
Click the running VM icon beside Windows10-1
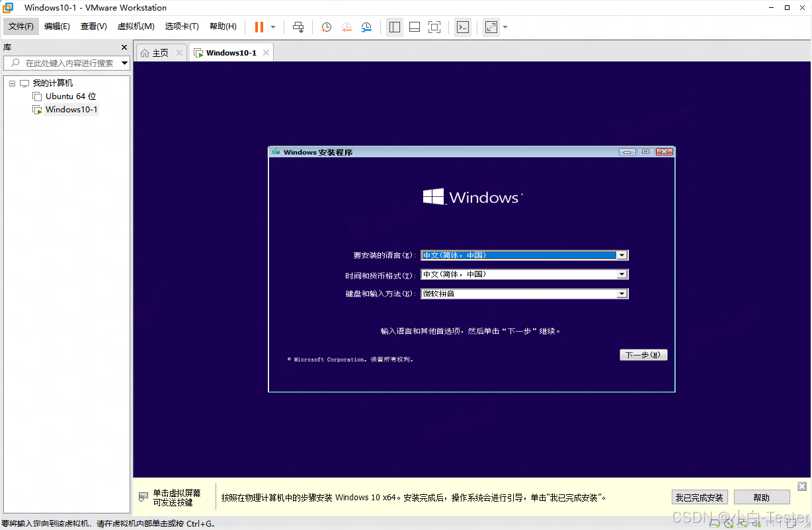tap(37, 110)
